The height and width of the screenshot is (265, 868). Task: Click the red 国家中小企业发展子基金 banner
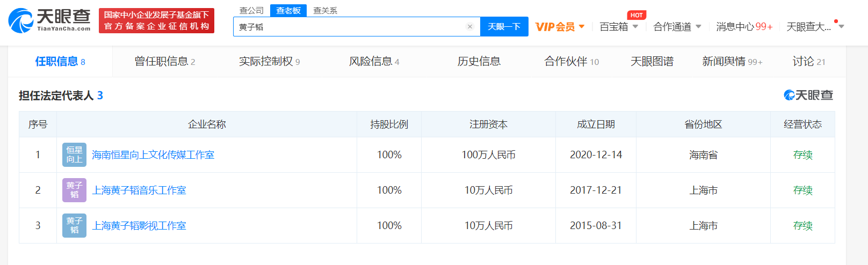156,20
